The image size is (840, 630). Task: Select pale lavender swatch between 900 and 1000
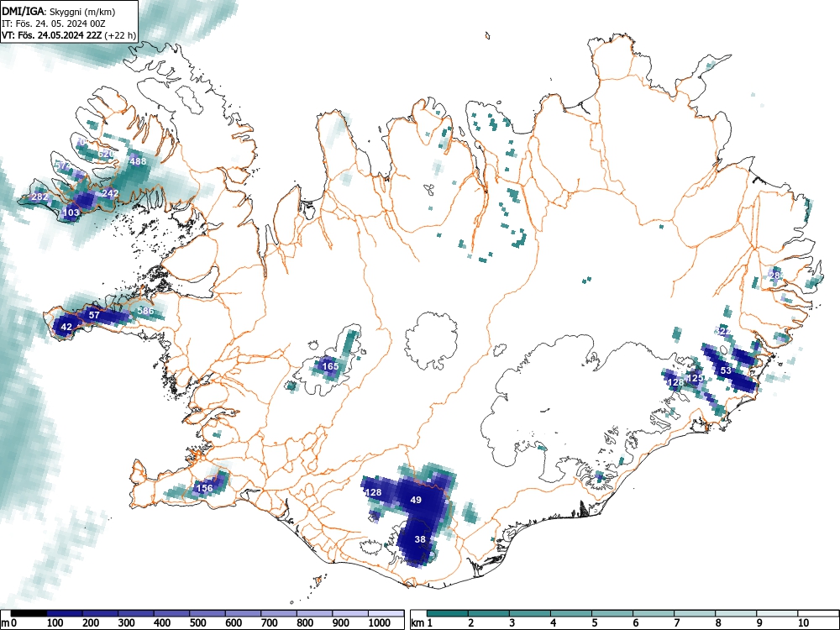350,613
